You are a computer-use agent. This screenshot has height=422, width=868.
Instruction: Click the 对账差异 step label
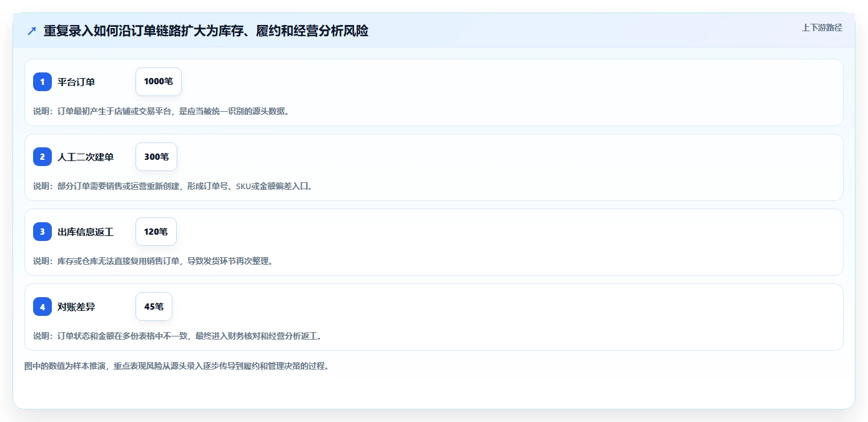coord(76,307)
